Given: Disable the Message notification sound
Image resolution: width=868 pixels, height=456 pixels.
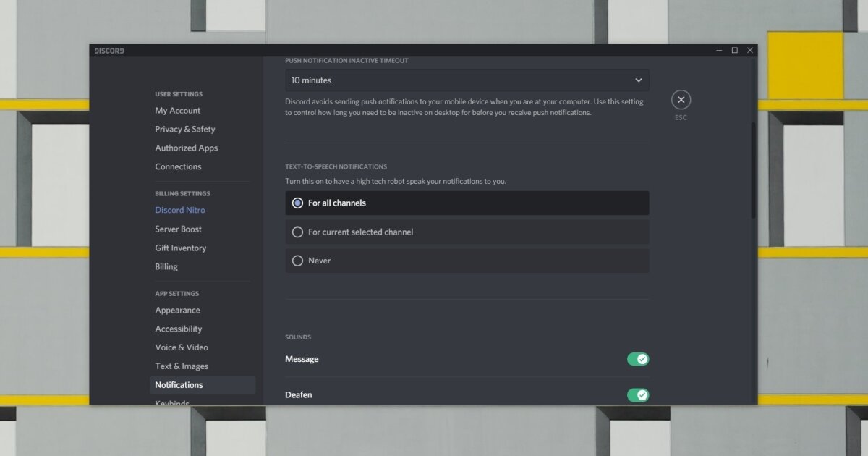Looking at the screenshot, I should pyautogui.click(x=638, y=359).
